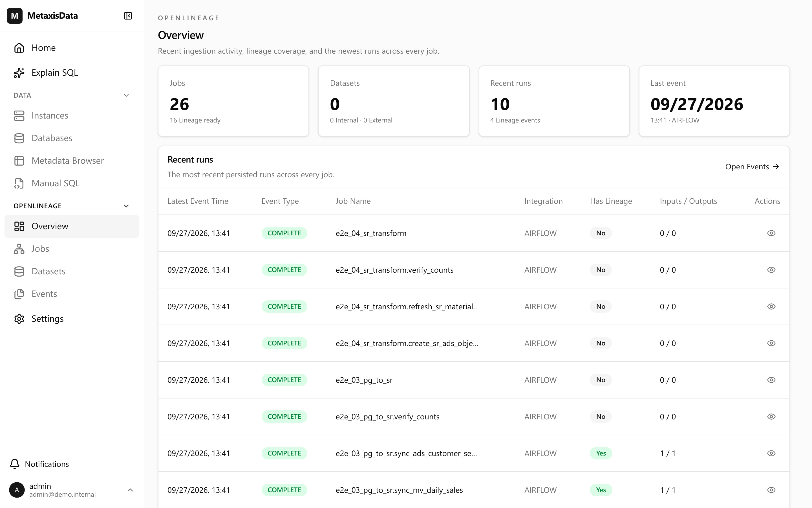Click the Events sidebar icon
The height and width of the screenshot is (508, 812).
tap(19, 294)
